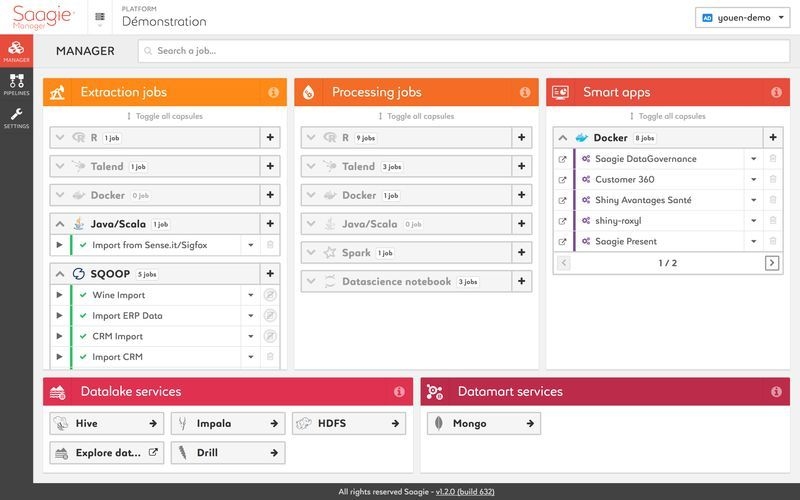Open the Impala datalake service

[x=228, y=423]
